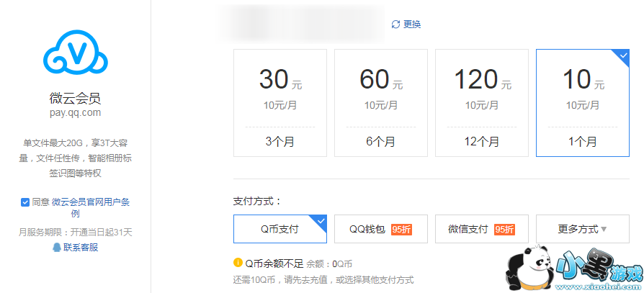Click the customer service icon next to 联系客服
The height and width of the screenshot is (293, 644).
(x=57, y=247)
